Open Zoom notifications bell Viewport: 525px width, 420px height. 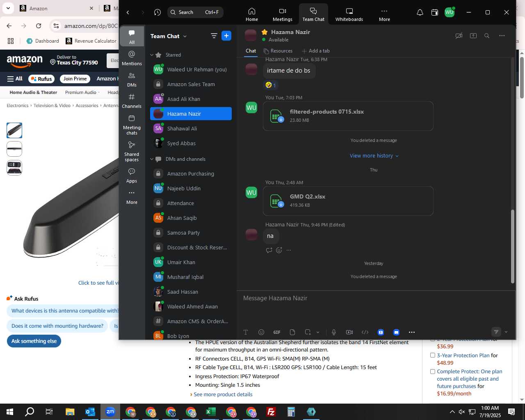click(x=420, y=12)
